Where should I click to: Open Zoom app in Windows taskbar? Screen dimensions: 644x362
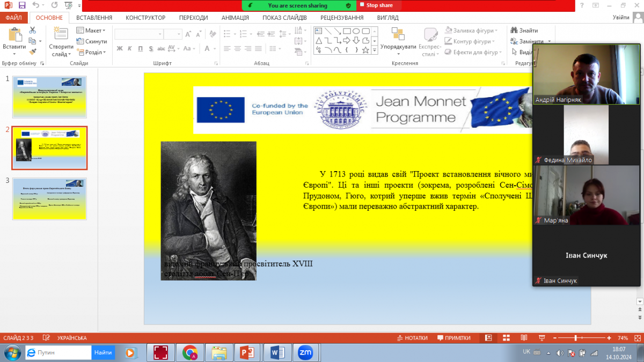306,352
